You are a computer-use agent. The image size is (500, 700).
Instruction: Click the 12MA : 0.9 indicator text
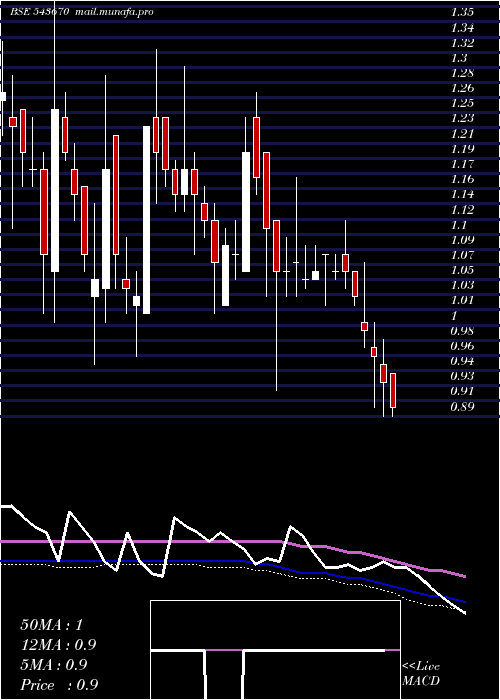58,645
